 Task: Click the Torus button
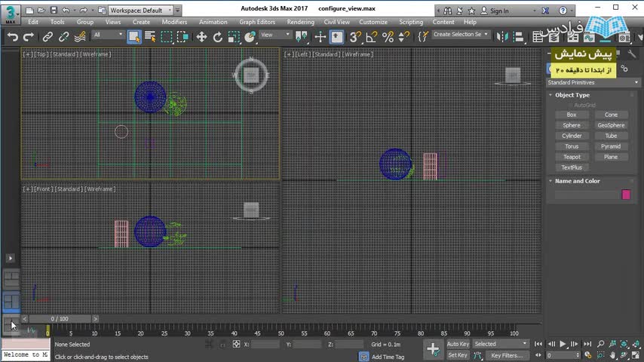pos(572,146)
